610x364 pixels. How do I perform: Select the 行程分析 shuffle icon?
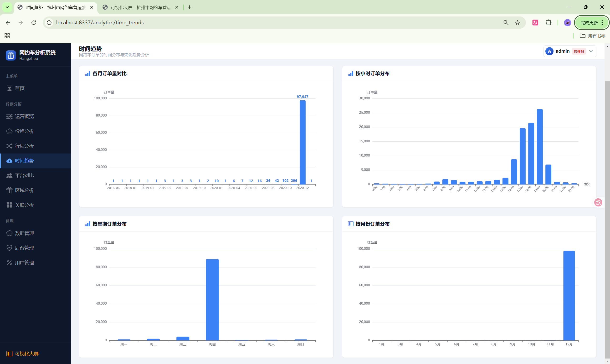click(9, 146)
